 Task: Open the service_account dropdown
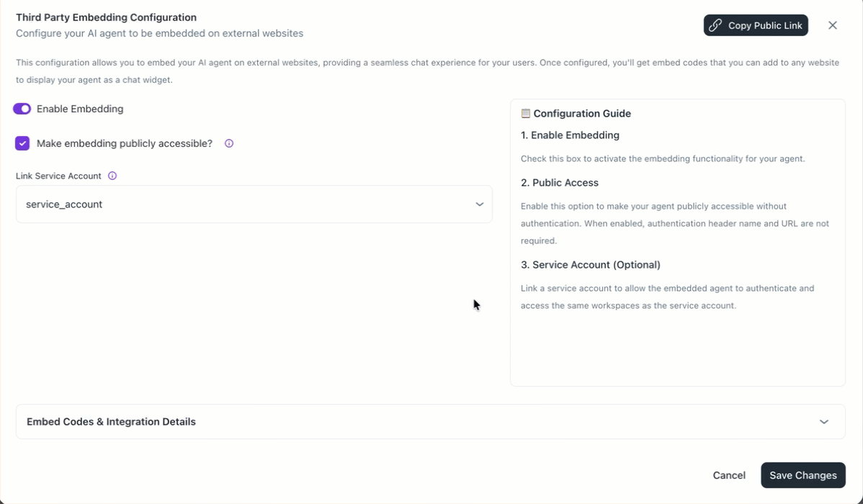pyautogui.click(x=254, y=204)
